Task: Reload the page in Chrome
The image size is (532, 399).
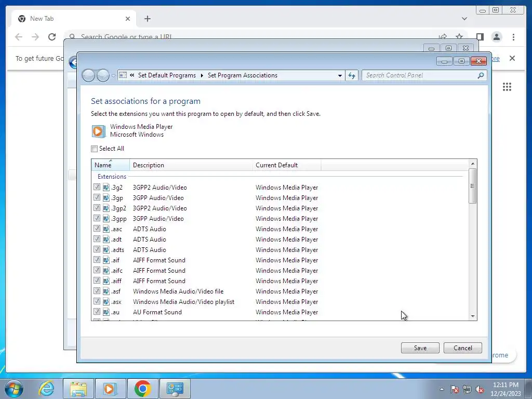Action: pos(52,37)
